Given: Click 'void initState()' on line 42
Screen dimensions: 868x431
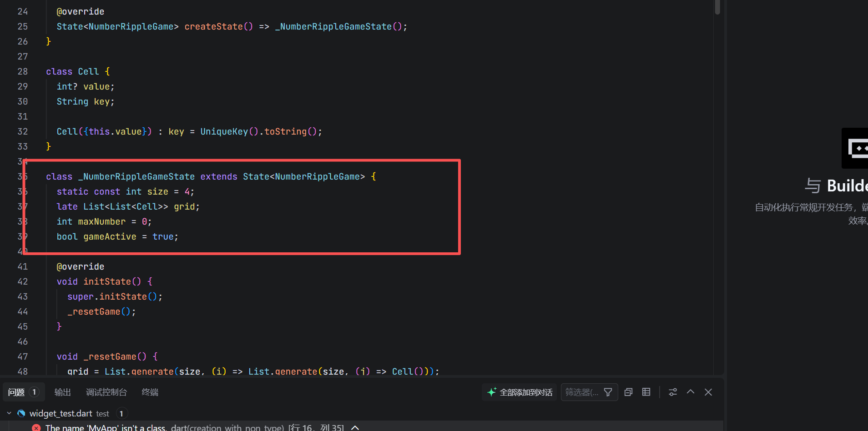Looking at the screenshot, I should (99, 281).
